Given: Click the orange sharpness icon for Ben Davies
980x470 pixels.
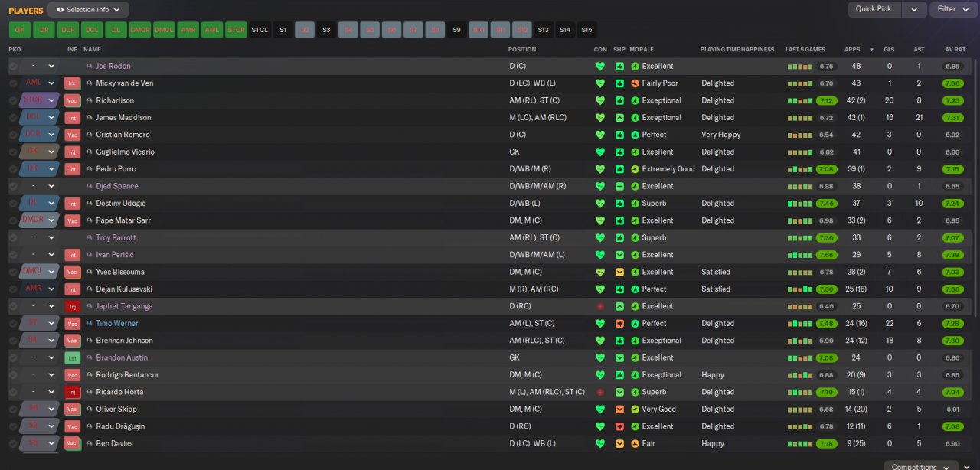Looking at the screenshot, I should [619, 443].
